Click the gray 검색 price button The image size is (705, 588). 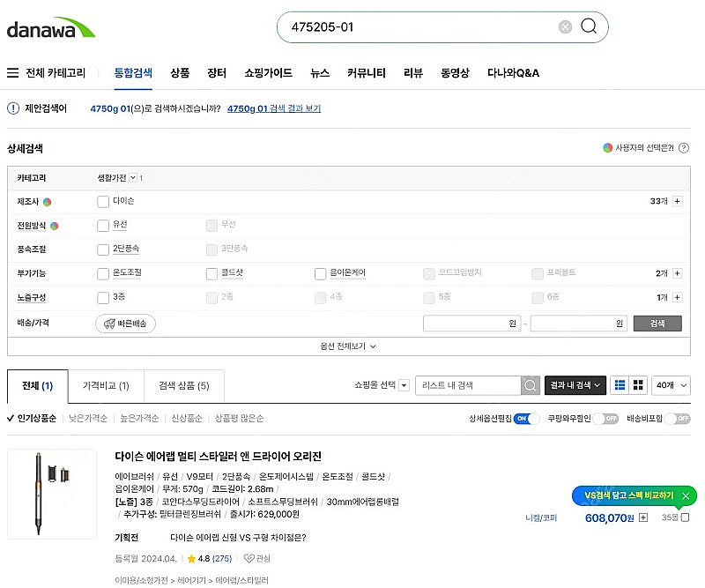(657, 323)
